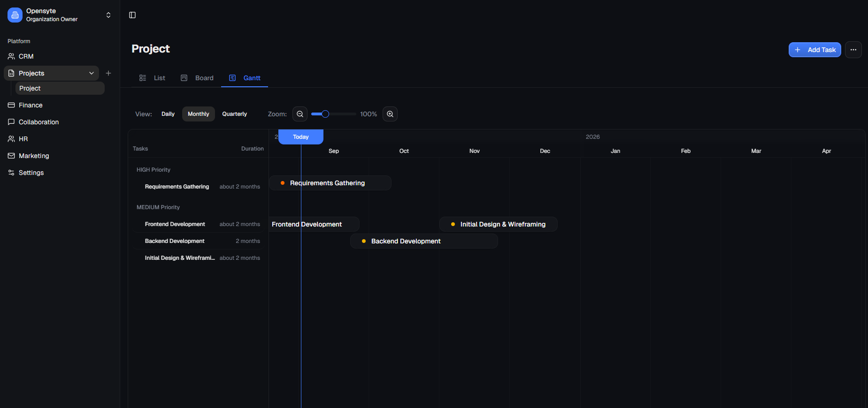This screenshot has width=868, height=408.
Task: Click the Finance card icon
Action: pyautogui.click(x=11, y=105)
